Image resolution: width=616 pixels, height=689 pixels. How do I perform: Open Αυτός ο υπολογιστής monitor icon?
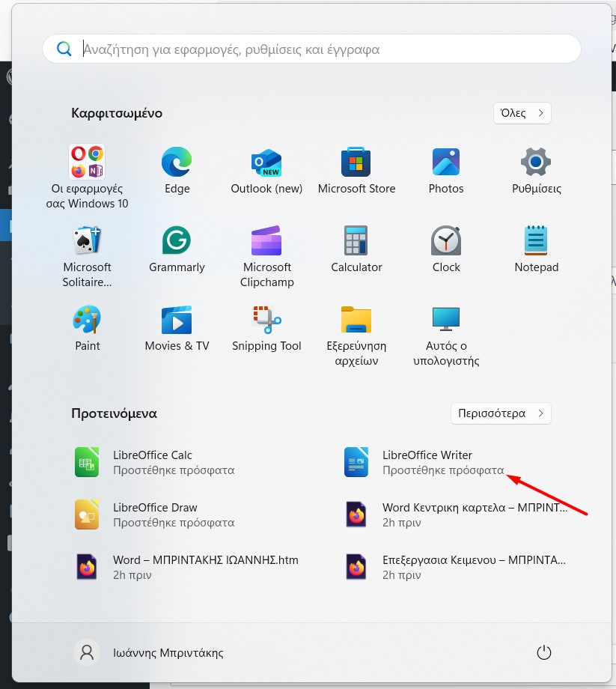coord(446,319)
